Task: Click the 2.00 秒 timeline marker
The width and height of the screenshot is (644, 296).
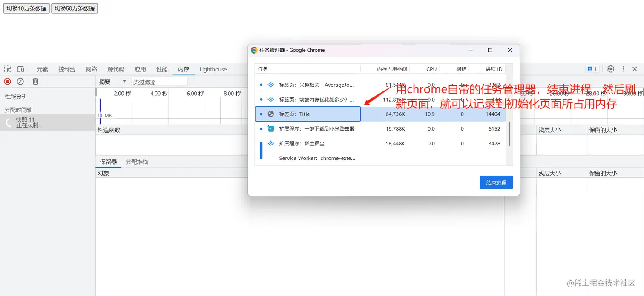Action: click(122, 94)
